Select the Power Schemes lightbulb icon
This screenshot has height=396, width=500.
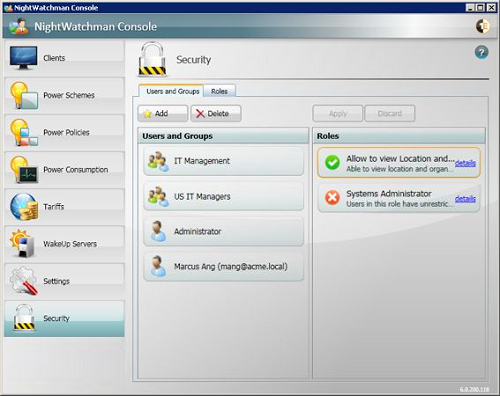click(23, 95)
